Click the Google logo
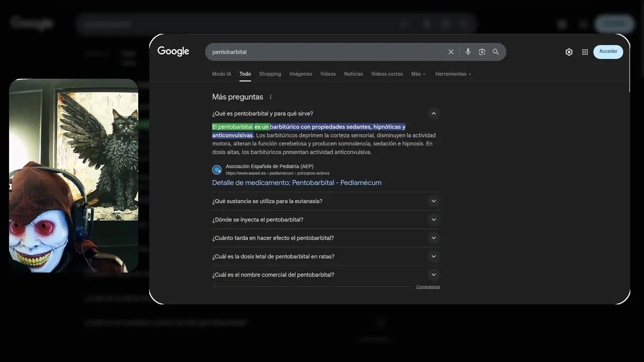This screenshot has height=362, width=644. pyautogui.click(x=173, y=51)
